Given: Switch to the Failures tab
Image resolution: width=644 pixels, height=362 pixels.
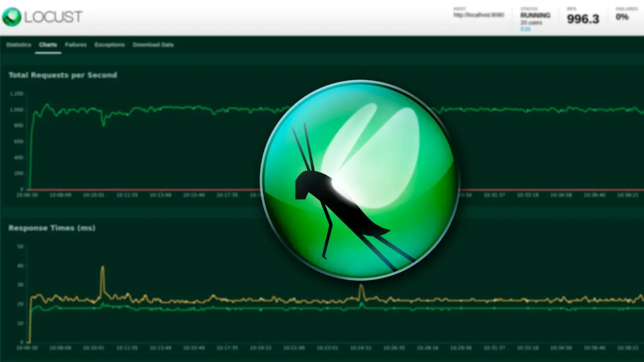Looking at the screenshot, I should 76,45.
